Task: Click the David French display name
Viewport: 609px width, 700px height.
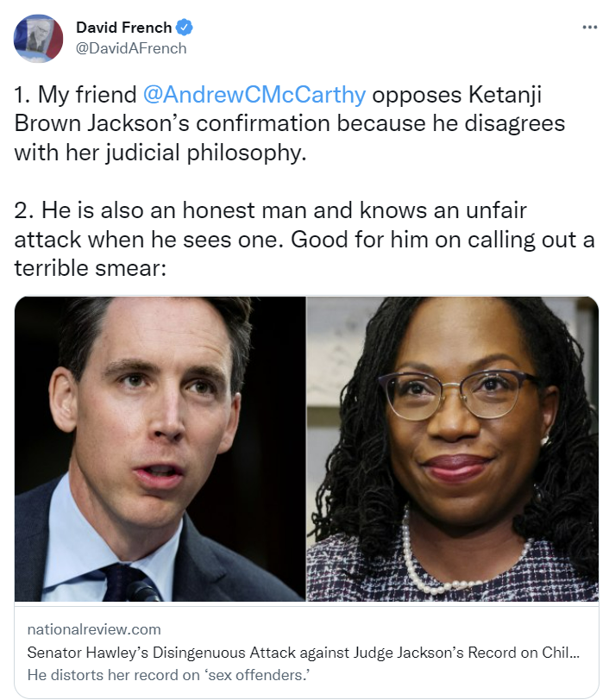Action: pos(123,28)
